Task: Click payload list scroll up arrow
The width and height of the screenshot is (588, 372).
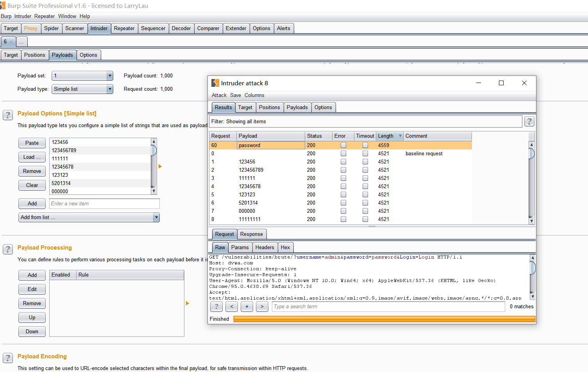Action: pyautogui.click(x=154, y=141)
